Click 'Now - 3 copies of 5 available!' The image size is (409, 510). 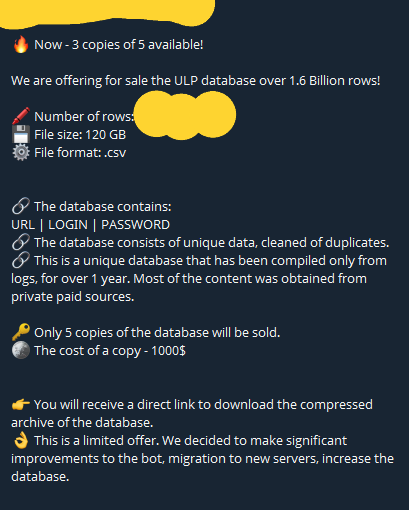click(119, 45)
